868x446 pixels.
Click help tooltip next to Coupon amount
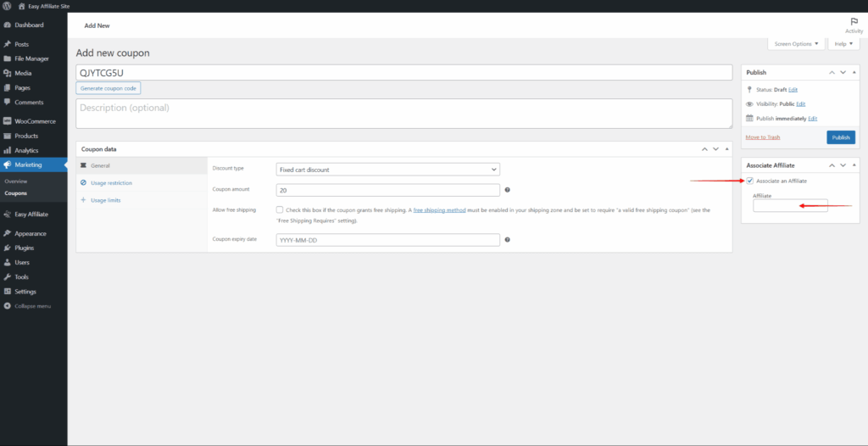point(507,190)
